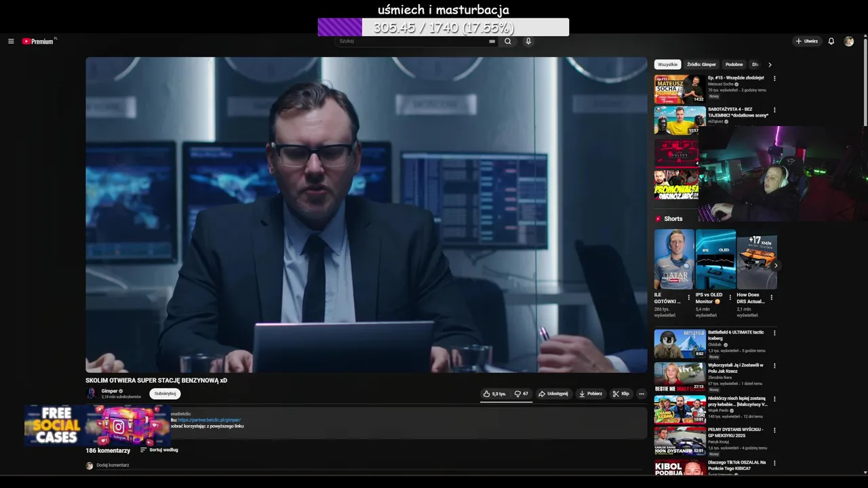Open SABOTAŻYSTA 4 video thumbnail
This screenshot has height=488, width=868.
pos(679,120)
